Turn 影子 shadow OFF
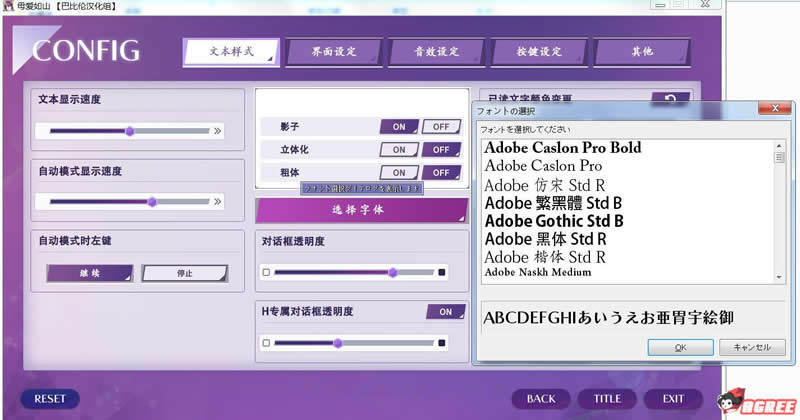The width and height of the screenshot is (800, 420). pyautogui.click(x=440, y=127)
